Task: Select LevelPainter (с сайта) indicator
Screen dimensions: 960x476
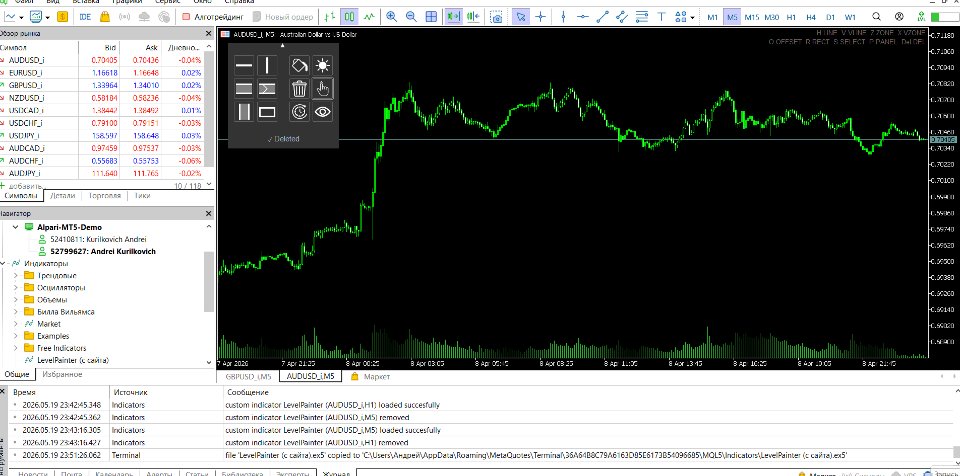Action: coord(73,360)
